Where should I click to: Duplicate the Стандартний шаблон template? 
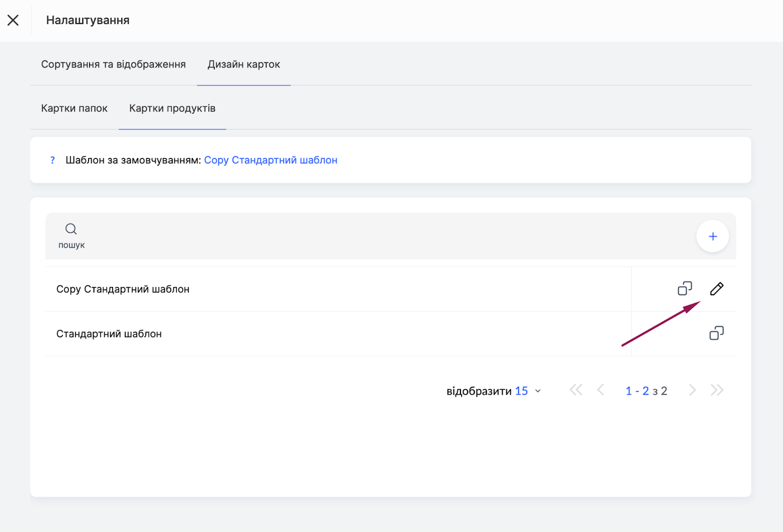(716, 333)
